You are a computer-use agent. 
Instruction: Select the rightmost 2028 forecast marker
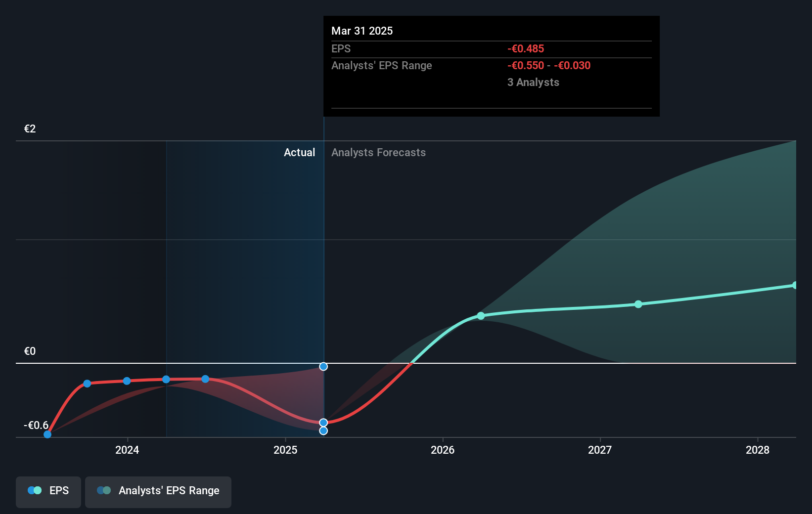tap(795, 285)
